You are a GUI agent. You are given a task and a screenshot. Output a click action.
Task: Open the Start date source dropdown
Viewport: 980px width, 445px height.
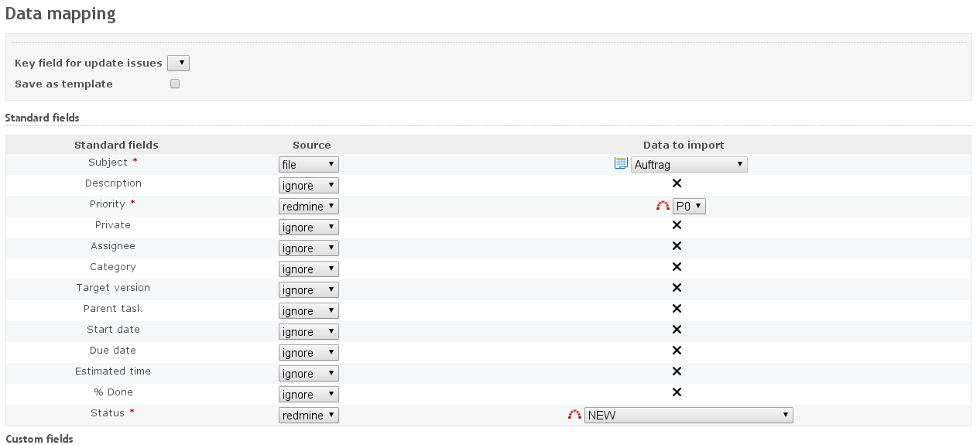tap(308, 332)
